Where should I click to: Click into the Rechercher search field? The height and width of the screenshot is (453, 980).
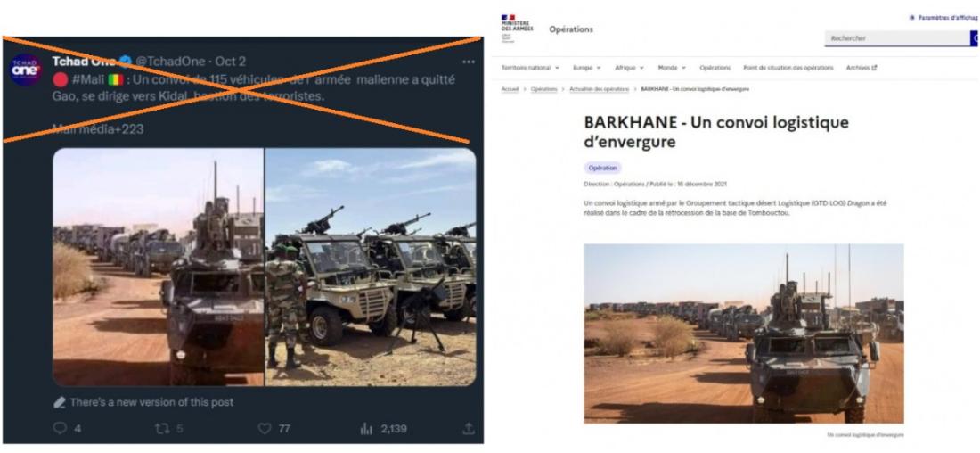click(897, 38)
